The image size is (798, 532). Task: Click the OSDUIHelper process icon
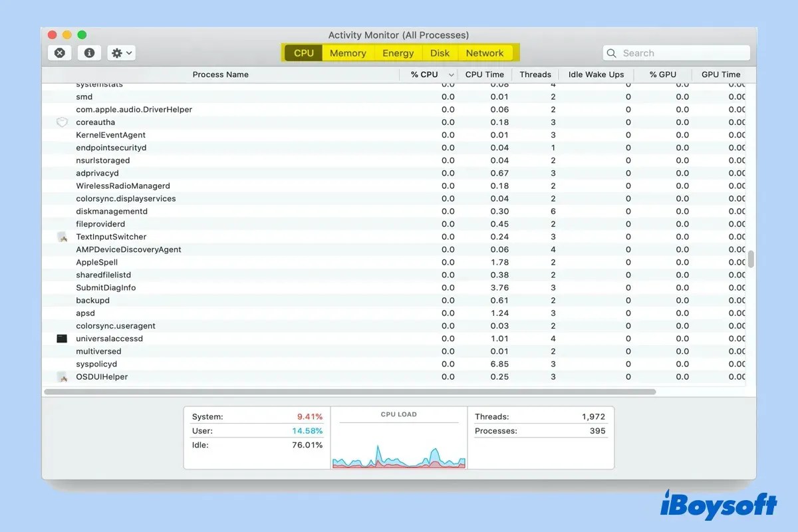pyautogui.click(x=62, y=377)
